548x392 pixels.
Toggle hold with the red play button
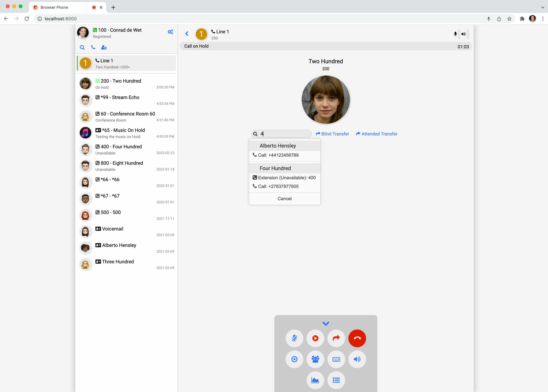[315, 338]
